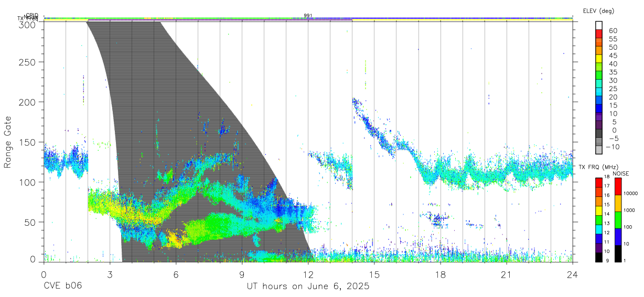Screen dimensions: 644x297
Task: Click the ELEV legend value "20"
Action: (x=613, y=97)
